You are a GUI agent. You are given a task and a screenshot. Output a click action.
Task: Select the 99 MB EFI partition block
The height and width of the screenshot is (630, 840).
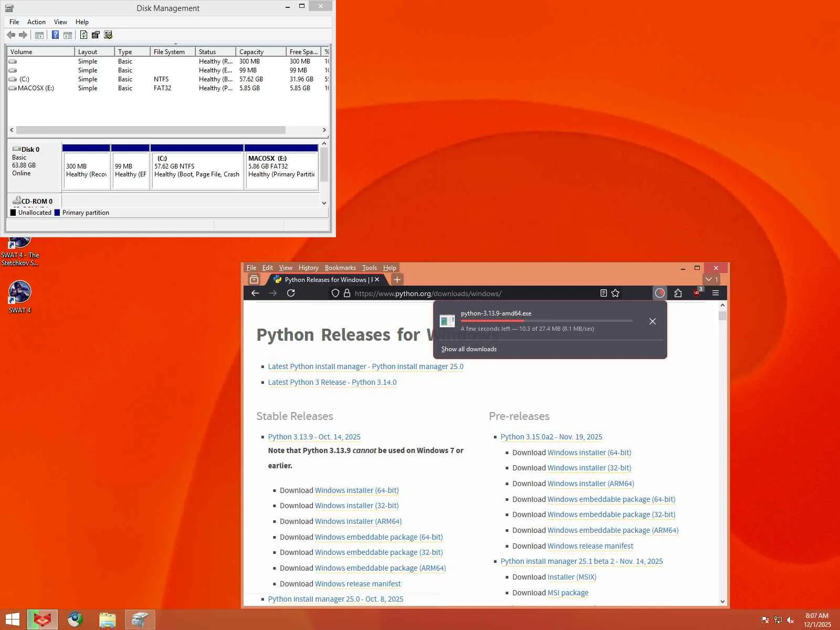coord(130,167)
